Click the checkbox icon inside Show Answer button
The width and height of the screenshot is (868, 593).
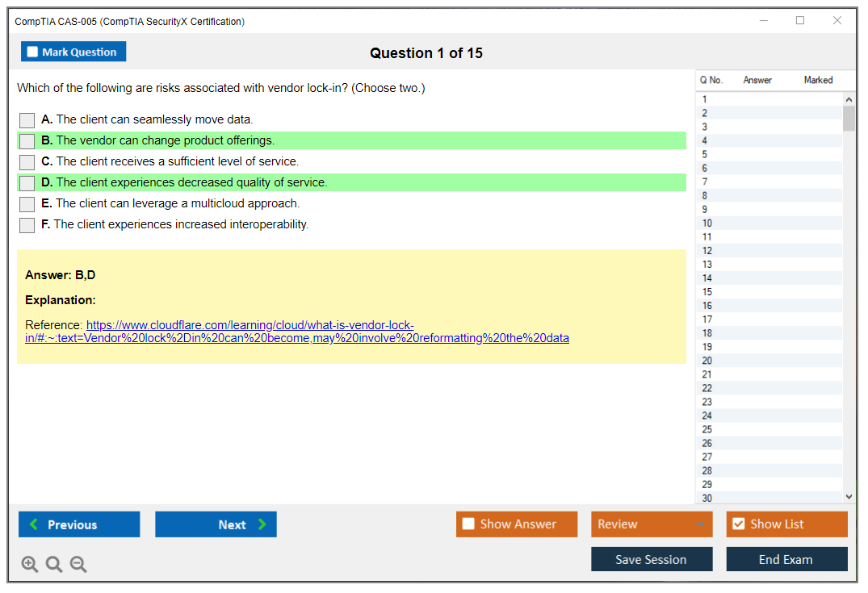tap(468, 524)
